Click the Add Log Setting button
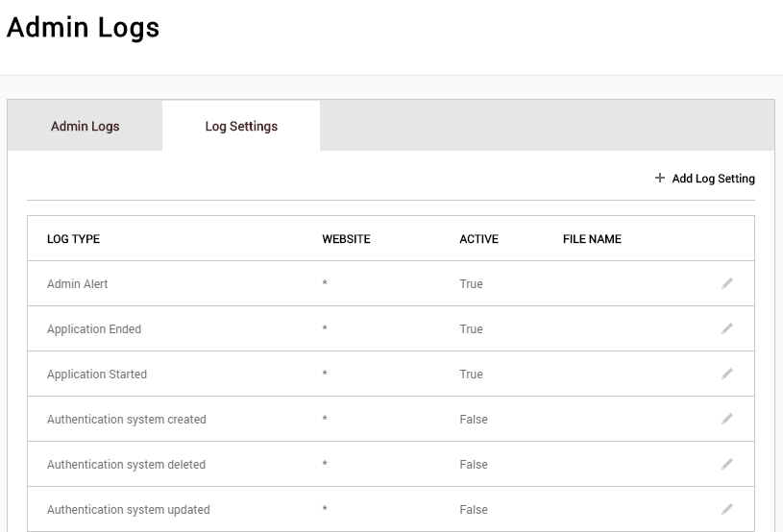Screen dimensions: 783x532 click(704, 179)
